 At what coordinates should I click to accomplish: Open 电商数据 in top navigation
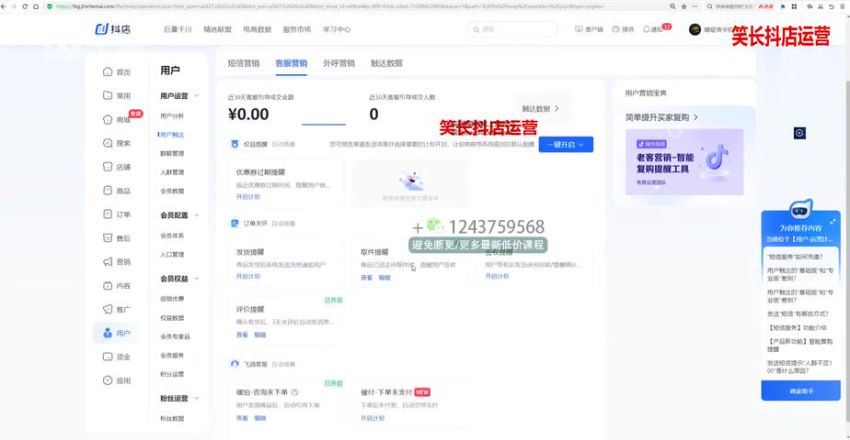coord(257,29)
